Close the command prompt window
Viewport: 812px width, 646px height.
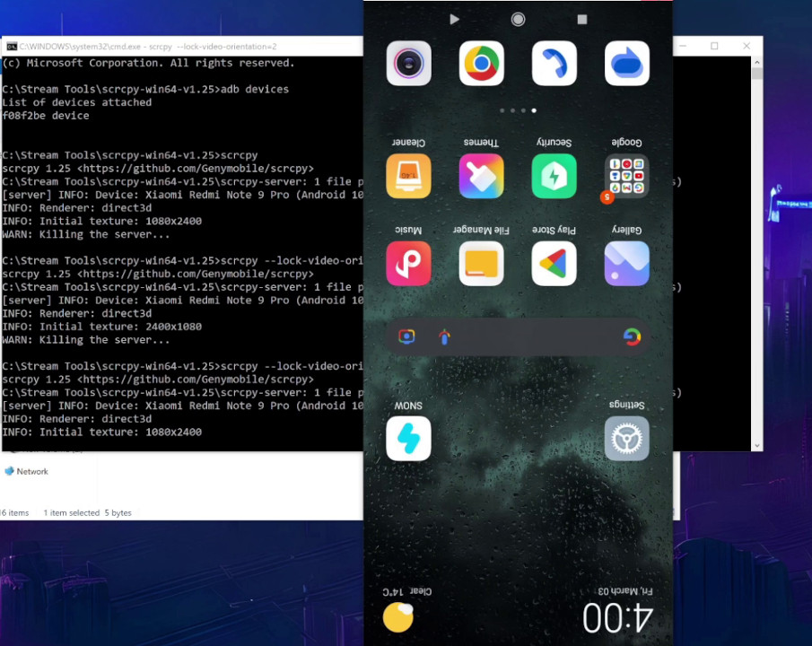747,46
